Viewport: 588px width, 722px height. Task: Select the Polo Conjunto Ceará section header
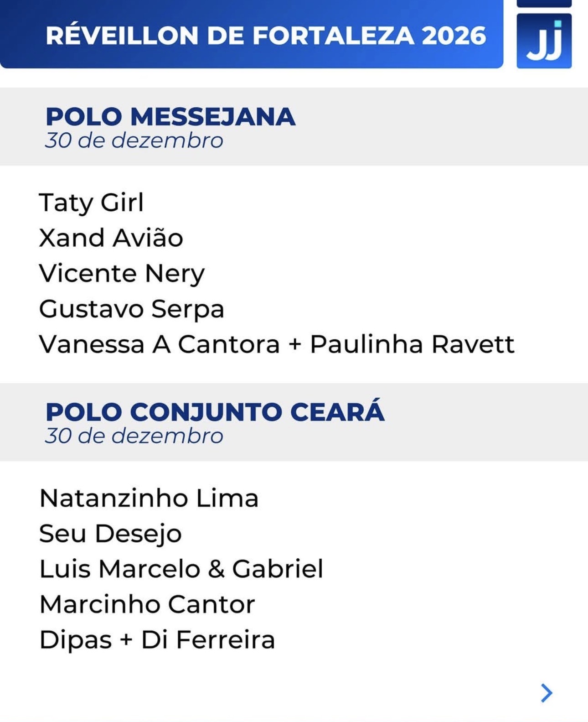[x=215, y=412]
